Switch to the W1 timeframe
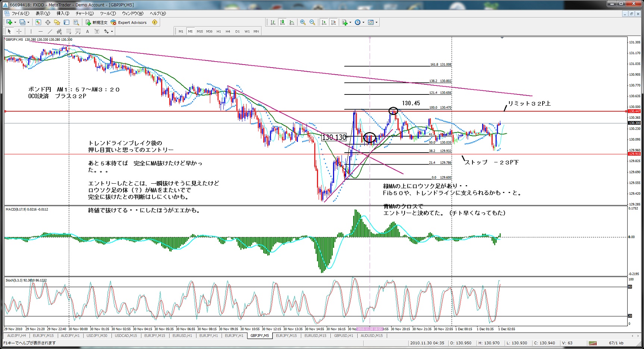This screenshot has width=644, height=349. 247,31
